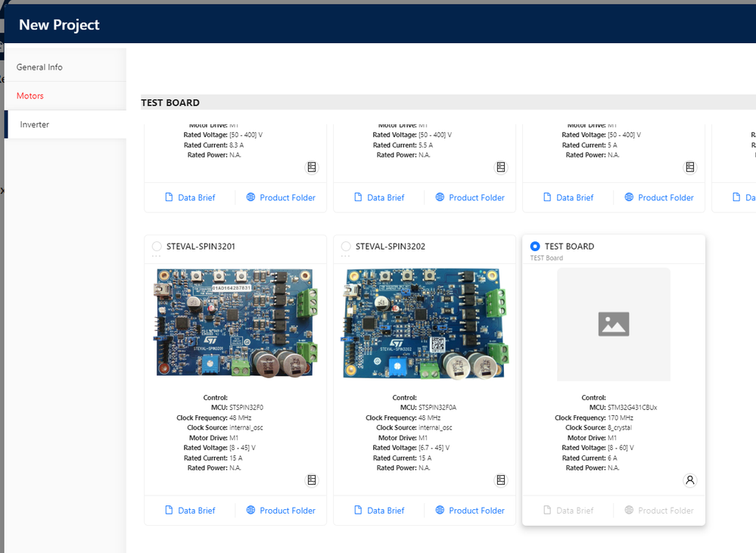Viewport: 756px width, 553px height.
Task: Click the STEVAL-SPIN3202 board photo
Action: [425, 323]
